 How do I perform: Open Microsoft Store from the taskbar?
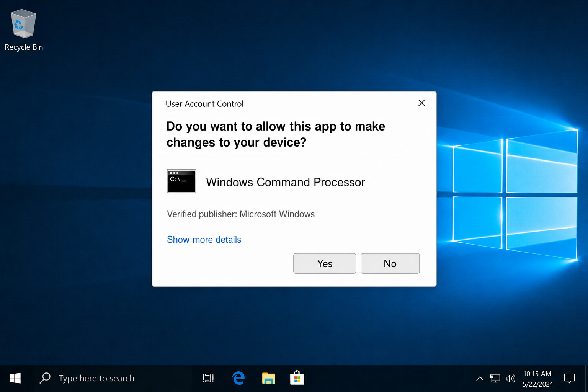[x=297, y=378]
